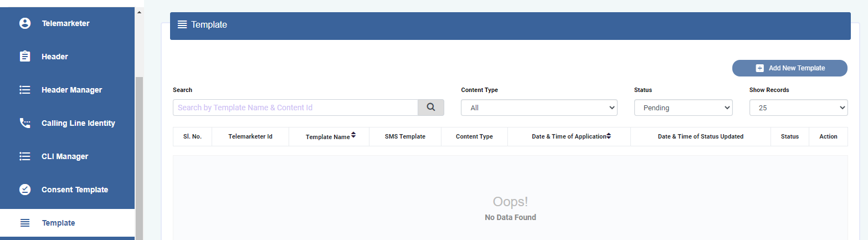Screen dimensions: 868x240
Task: Click the Consent Template checkmark icon
Action: [x=25, y=190]
